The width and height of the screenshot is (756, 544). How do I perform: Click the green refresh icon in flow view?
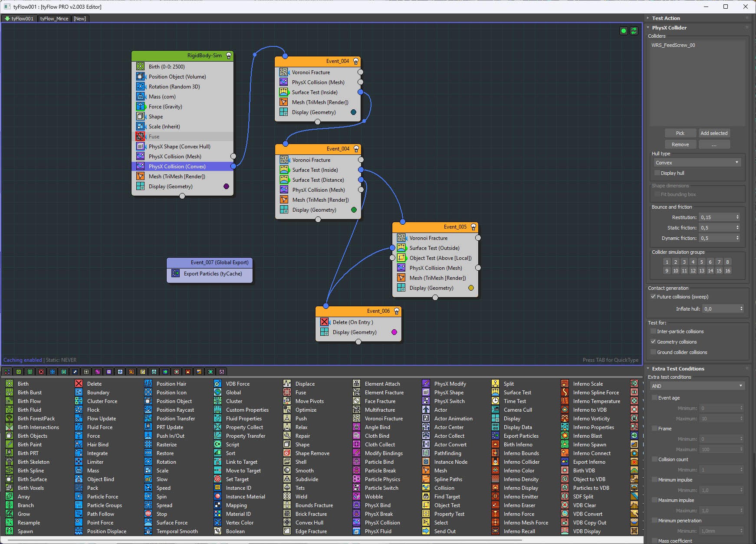[x=634, y=31]
